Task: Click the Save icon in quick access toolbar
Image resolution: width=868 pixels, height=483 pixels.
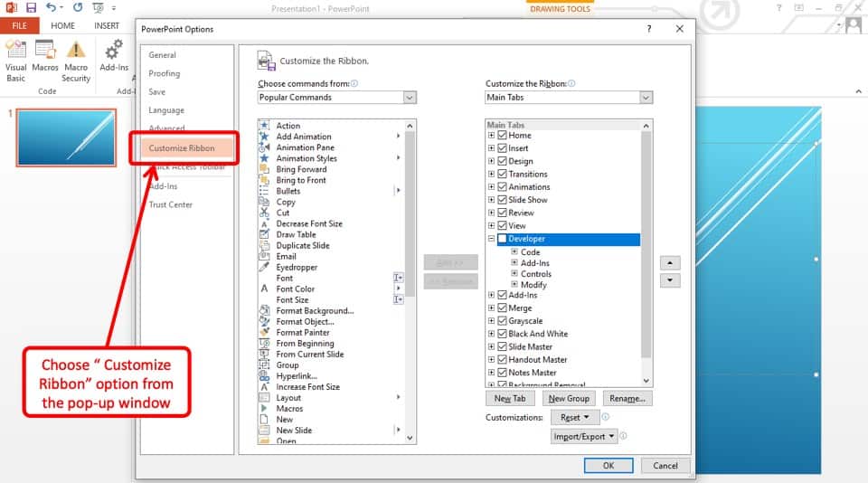Action: pos(31,8)
